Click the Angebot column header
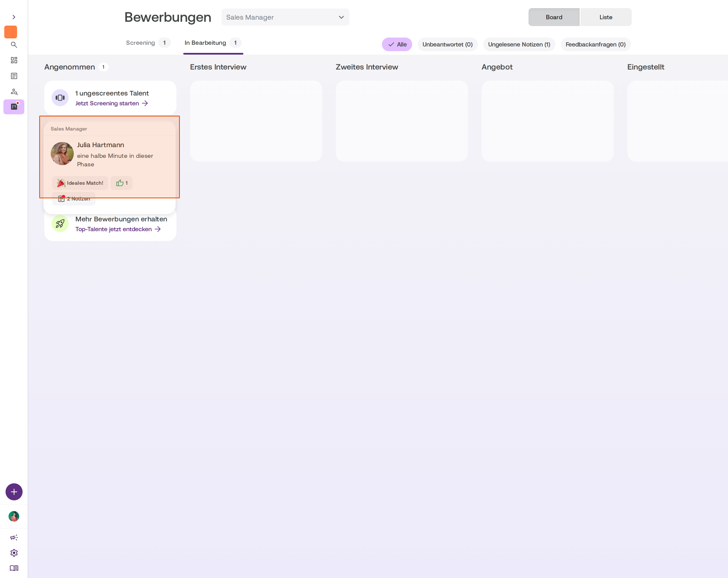The image size is (728, 578). (x=497, y=67)
